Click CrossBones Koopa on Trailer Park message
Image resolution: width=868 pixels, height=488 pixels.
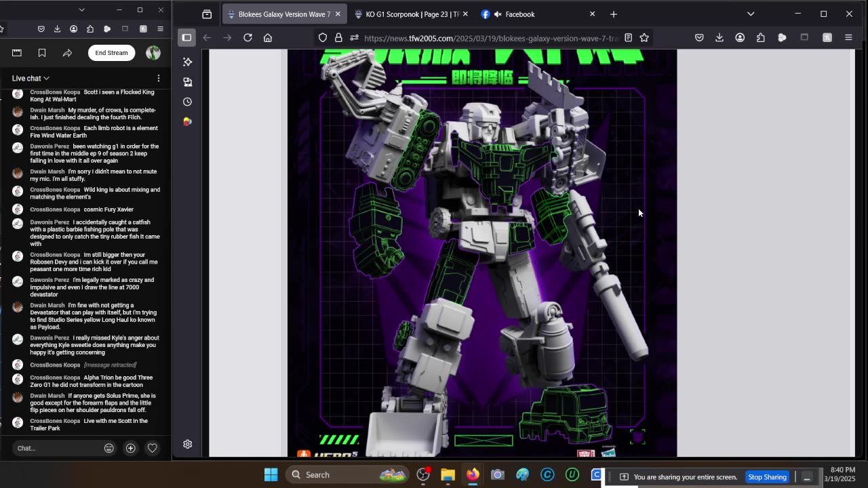[x=55, y=421]
